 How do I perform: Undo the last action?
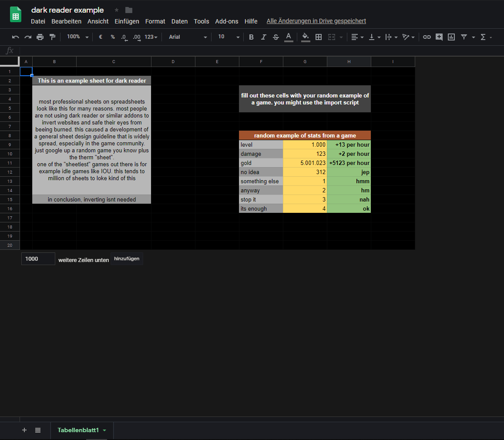(15, 37)
